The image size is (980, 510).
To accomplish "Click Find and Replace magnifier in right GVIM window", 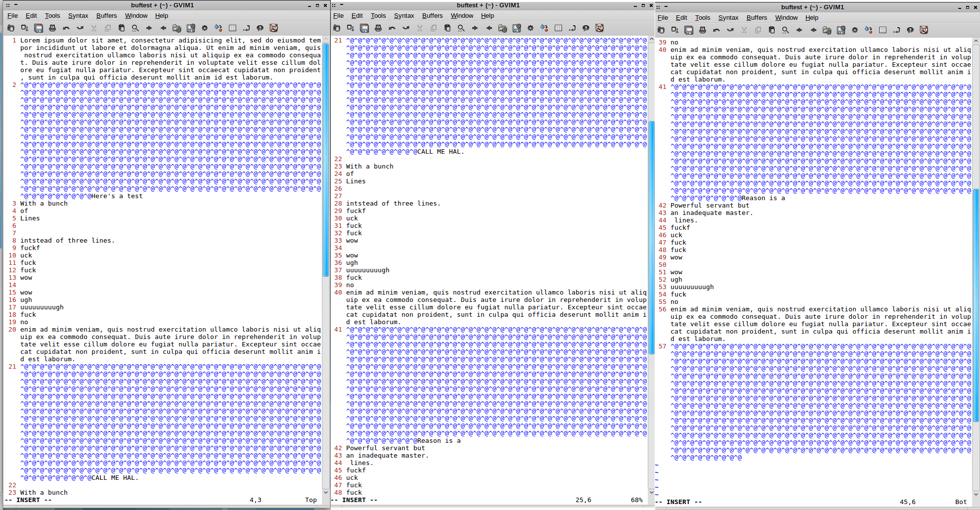I will (785, 30).
